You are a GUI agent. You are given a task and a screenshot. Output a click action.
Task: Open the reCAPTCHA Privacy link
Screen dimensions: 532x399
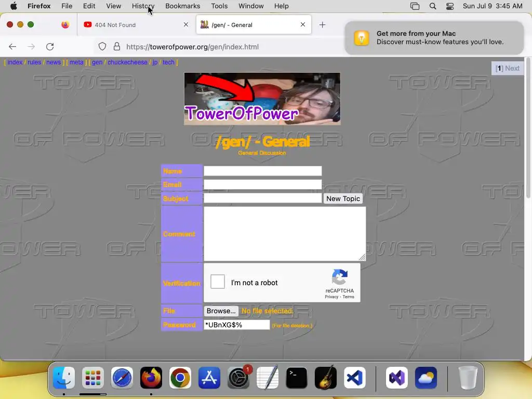click(x=331, y=297)
